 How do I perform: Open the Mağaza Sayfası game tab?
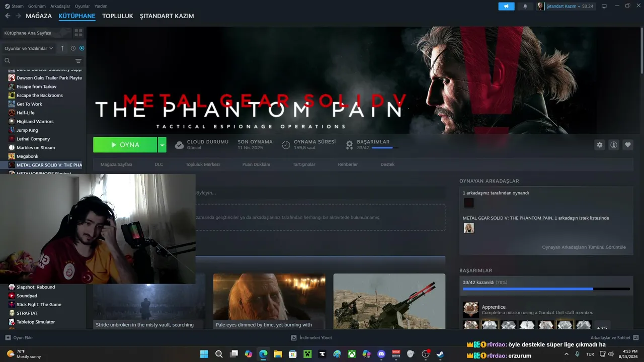pyautogui.click(x=116, y=164)
